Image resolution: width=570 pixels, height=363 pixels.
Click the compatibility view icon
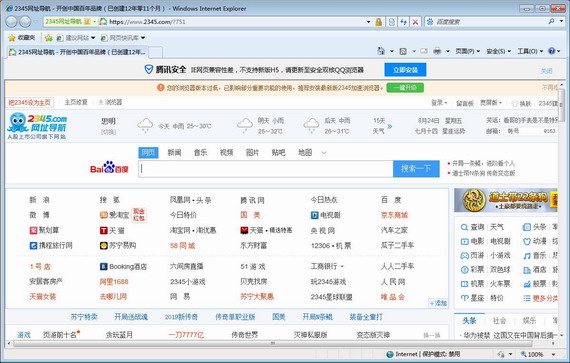pos(392,22)
